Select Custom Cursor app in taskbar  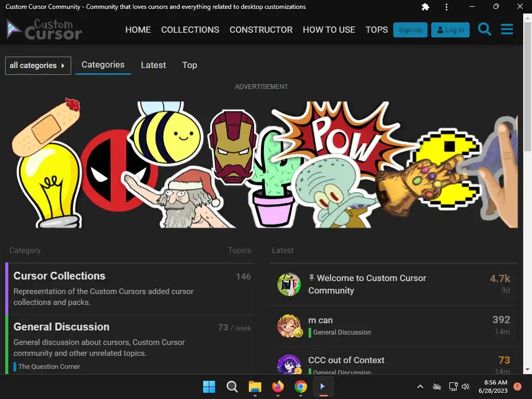pyautogui.click(x=323, y=387)
